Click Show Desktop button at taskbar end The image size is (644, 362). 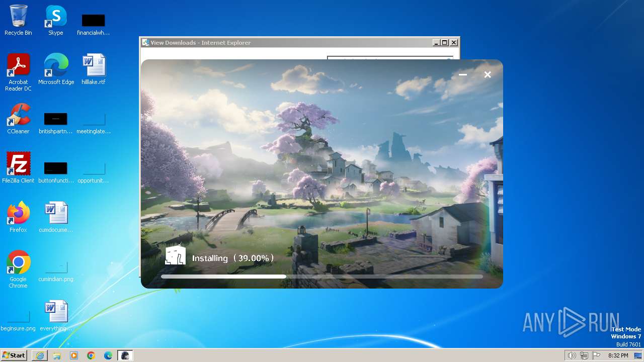pyautogui.click(x=638, y=355)
